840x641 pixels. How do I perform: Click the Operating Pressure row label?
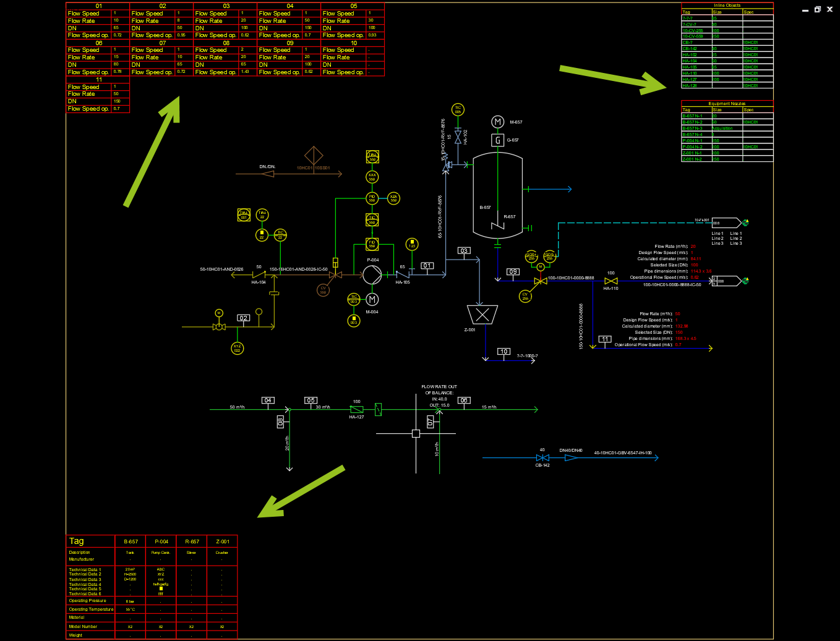tap(88, 601)
